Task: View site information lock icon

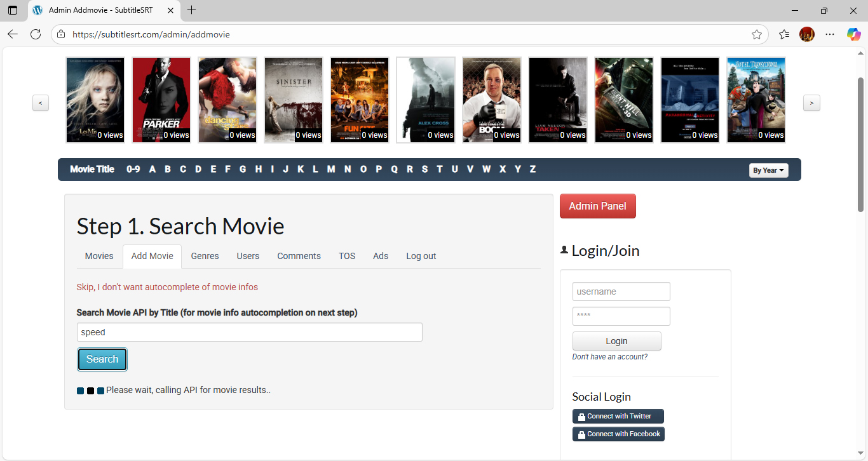Action: [x=61, y=34]
